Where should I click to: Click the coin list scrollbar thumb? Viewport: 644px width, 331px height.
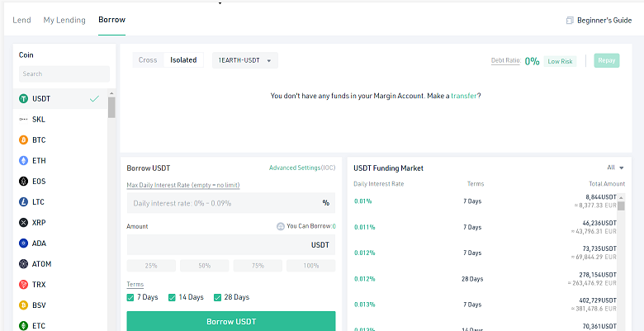[x=111, y=107]
